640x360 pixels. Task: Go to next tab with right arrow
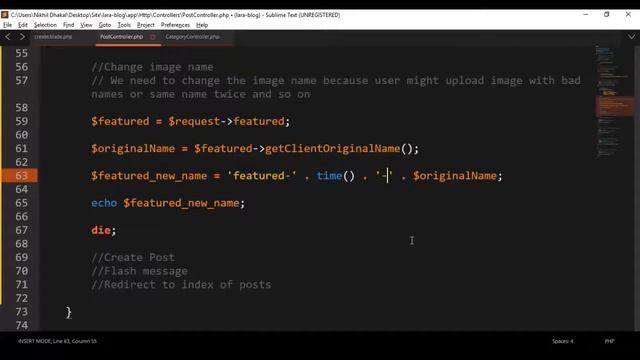[22, 37]
